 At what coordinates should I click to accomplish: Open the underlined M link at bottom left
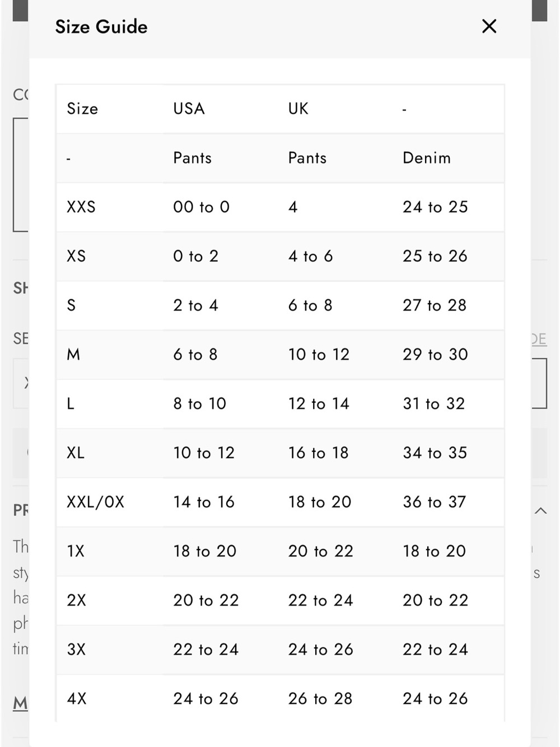(x=20, y=703)
